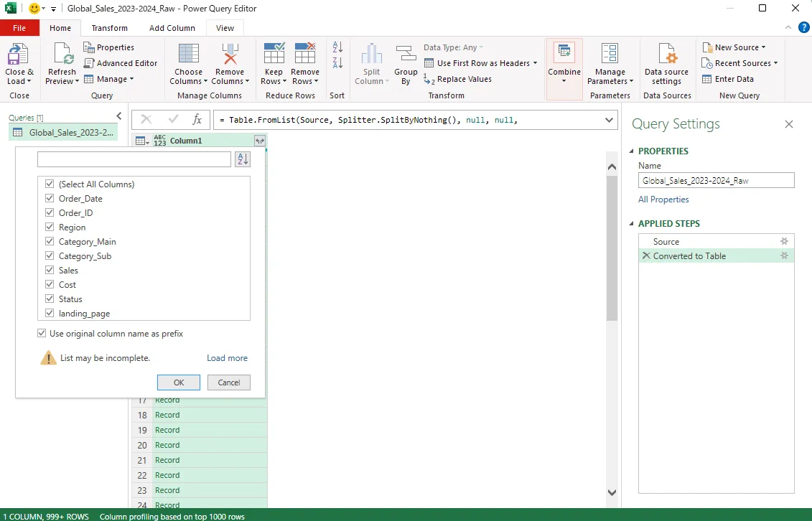Collapse the PROPERTIES section
The image size is (812, 521).
631,151
